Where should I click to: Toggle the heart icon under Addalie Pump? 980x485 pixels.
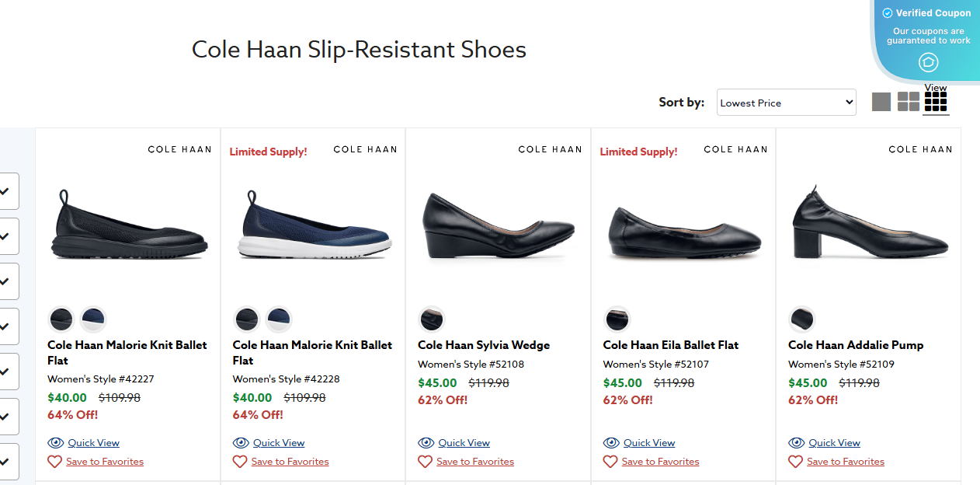click(795, 461)
